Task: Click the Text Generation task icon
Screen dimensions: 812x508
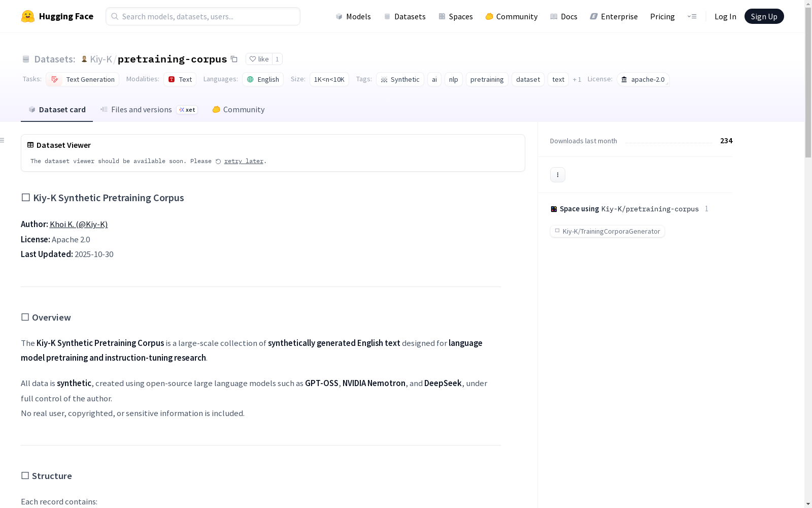Action: point(54,79)
